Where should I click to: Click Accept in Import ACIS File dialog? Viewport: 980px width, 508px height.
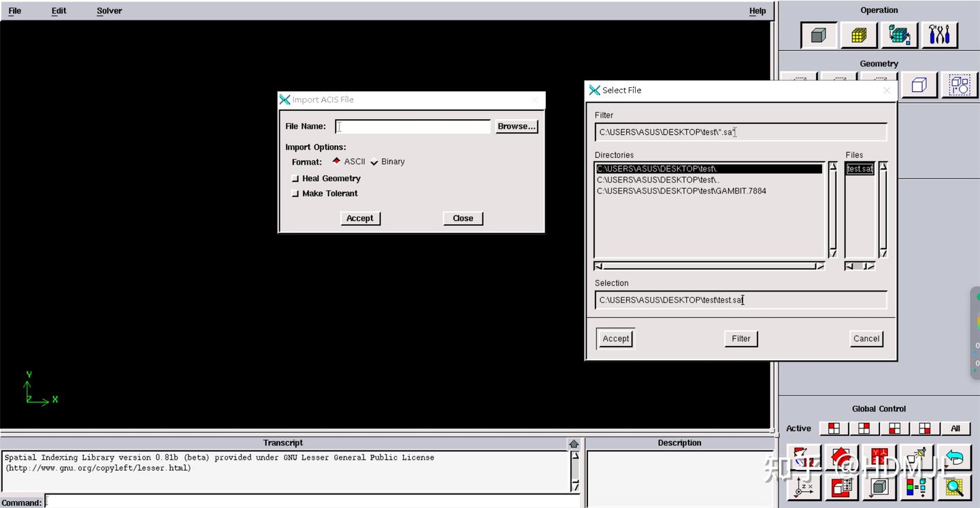(x=360, y=218)
